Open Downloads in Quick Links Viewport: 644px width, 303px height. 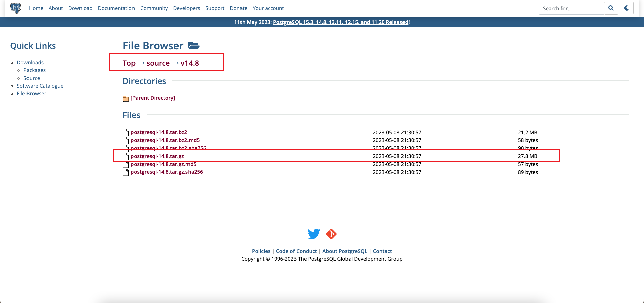(30, 62)
